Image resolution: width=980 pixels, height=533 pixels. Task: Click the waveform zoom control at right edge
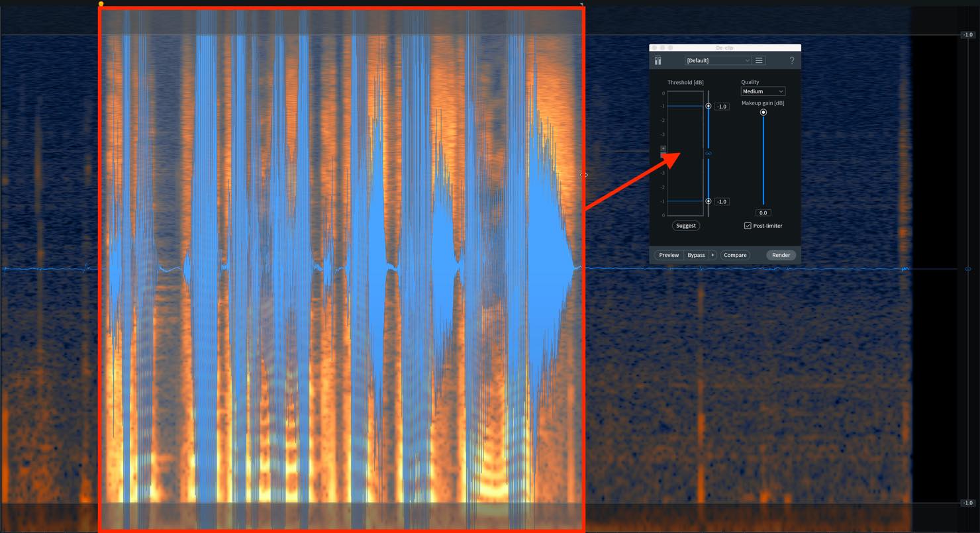click(968, 269)
